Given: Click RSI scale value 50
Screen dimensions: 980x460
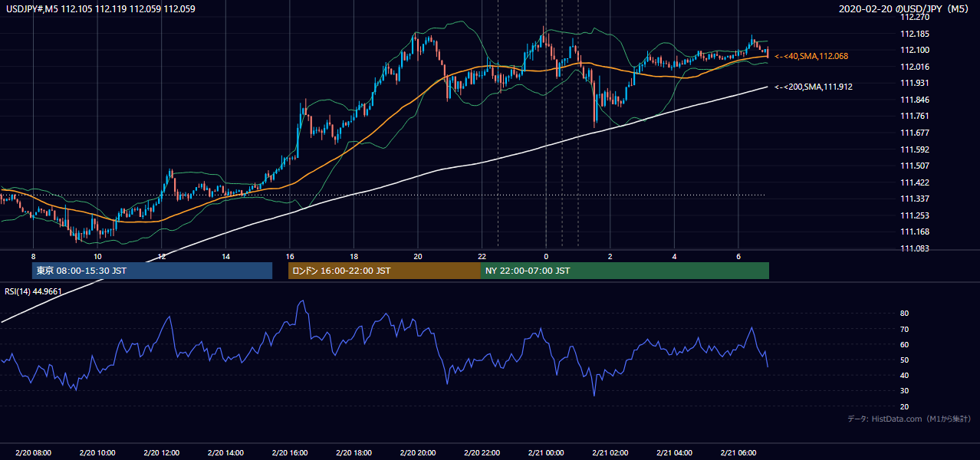Looking at the screenshot, I should coord(904,360).
